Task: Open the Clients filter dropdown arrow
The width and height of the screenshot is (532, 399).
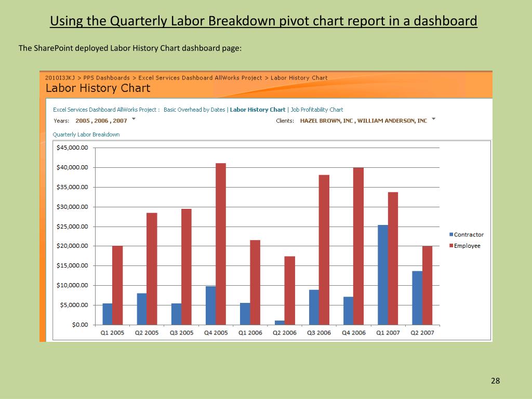Action: pos(433,119)
